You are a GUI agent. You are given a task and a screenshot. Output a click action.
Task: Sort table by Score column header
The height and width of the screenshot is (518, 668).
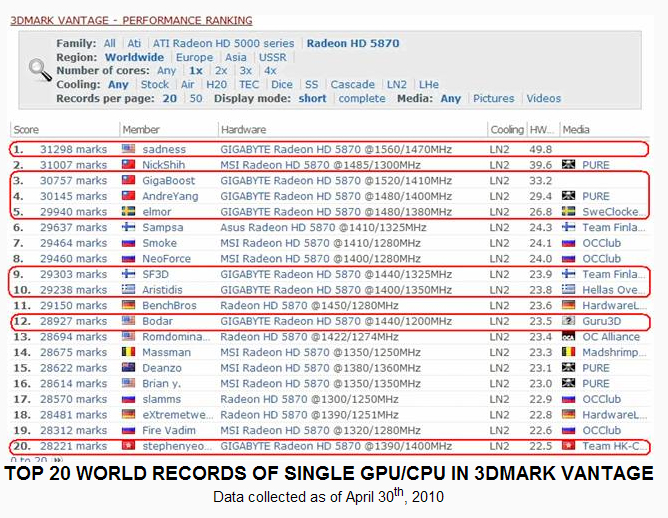[x=26, y=130]
